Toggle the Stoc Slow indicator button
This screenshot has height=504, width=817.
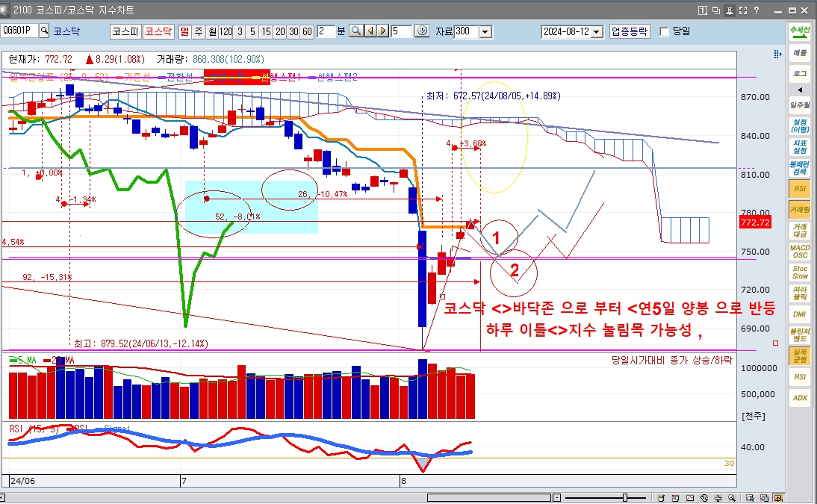(800, 272)
